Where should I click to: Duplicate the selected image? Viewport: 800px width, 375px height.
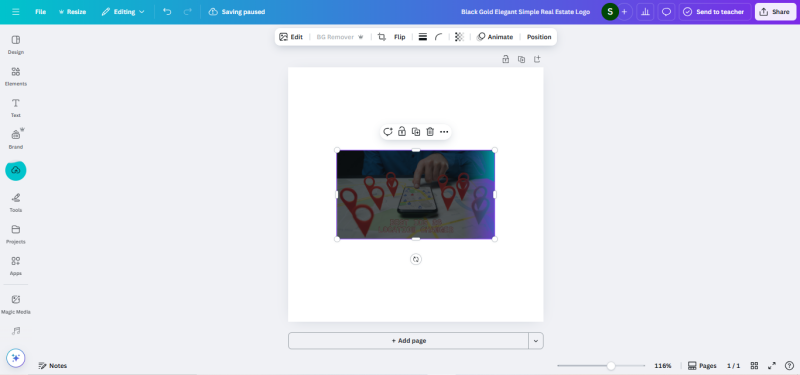(x=416, y=132)
